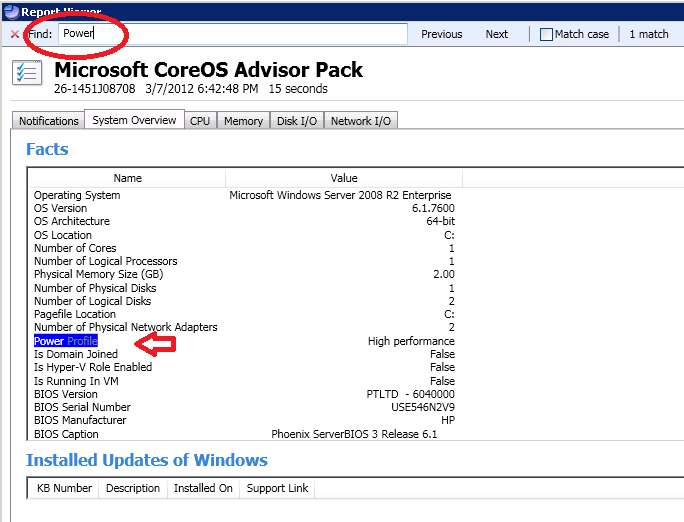The height and width of the screenshot is (522, 684).
Task: Click the Find text input field
Action: tap(233, 34)
